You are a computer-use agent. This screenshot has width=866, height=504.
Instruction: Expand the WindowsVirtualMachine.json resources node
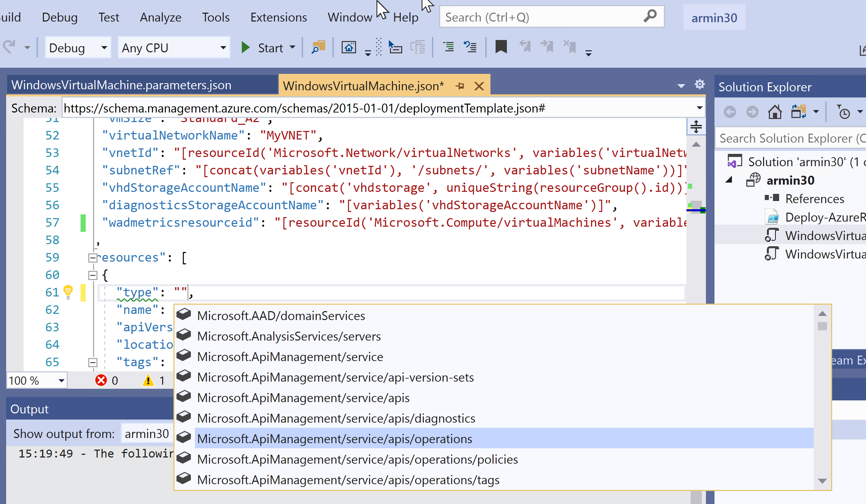(93, 257)
